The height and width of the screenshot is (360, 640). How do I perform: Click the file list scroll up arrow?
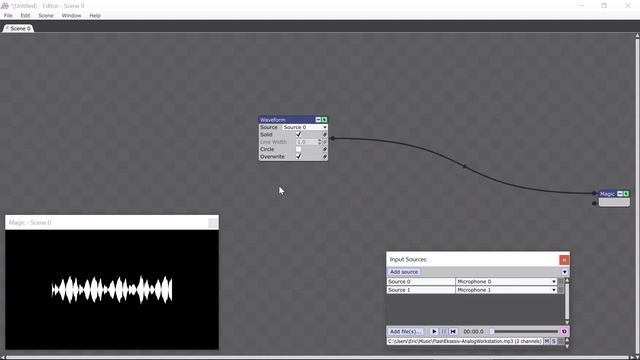pyautogui.click(x=567, y=339)
